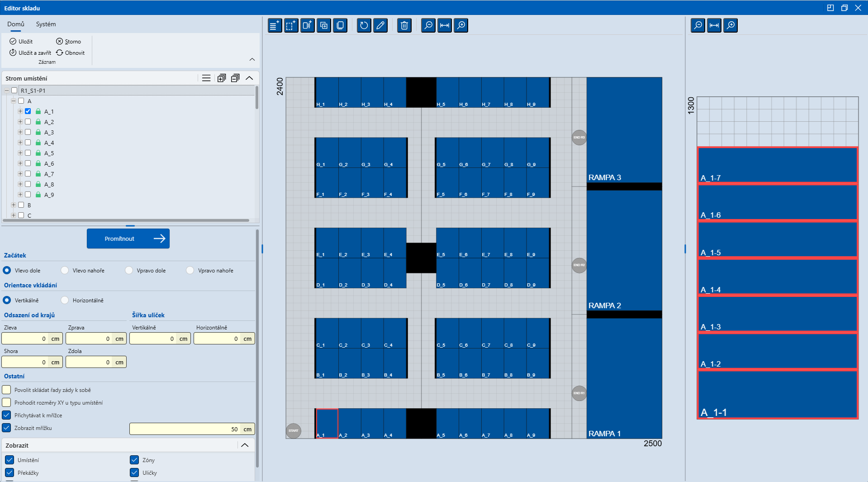
Task: Click the pencil edit toolbar icon
Action: tap(380, 25)
